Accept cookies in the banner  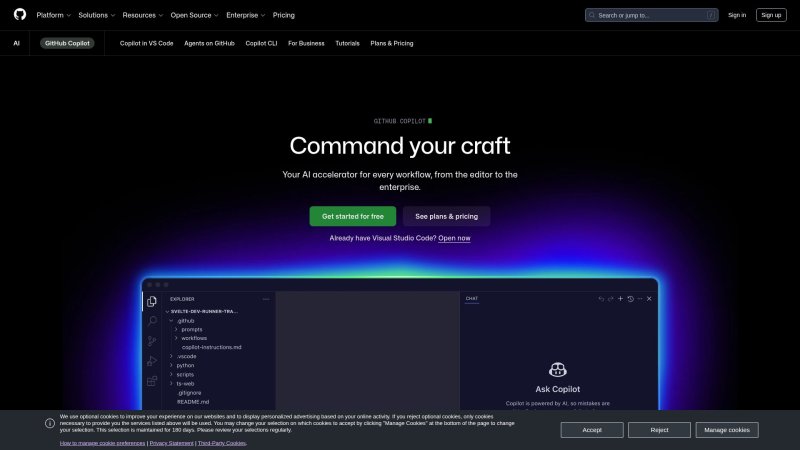pos(592,430)
